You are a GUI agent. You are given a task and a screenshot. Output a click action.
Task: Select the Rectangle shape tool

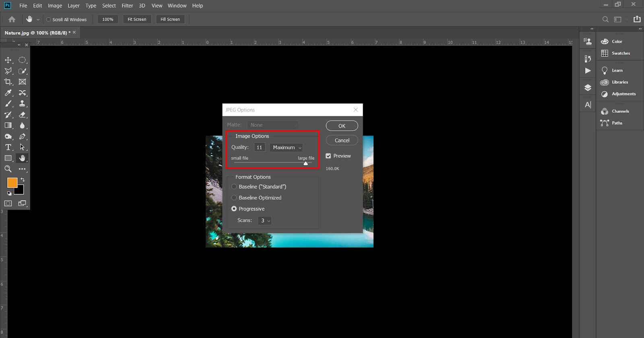point(8,158)
